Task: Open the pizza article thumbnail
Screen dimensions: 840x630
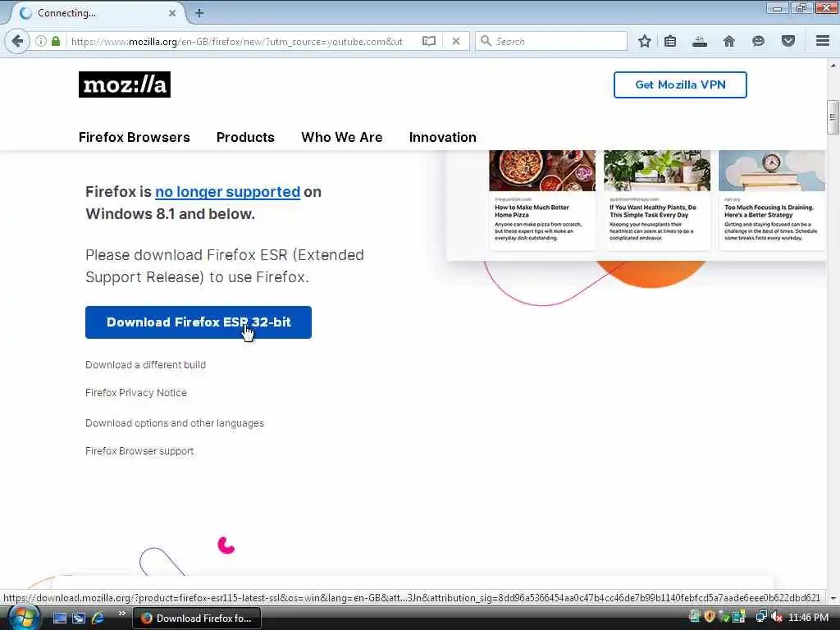Action: [542, 171]
